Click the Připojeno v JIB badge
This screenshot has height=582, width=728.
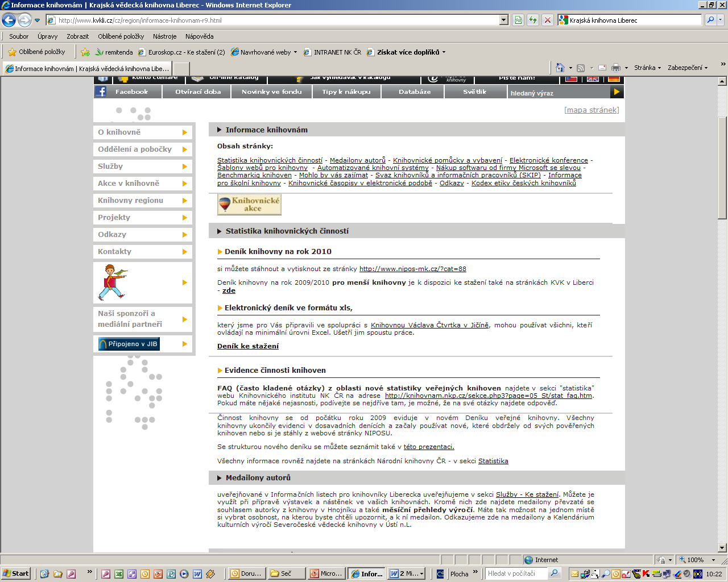click(x=129, y=344)
